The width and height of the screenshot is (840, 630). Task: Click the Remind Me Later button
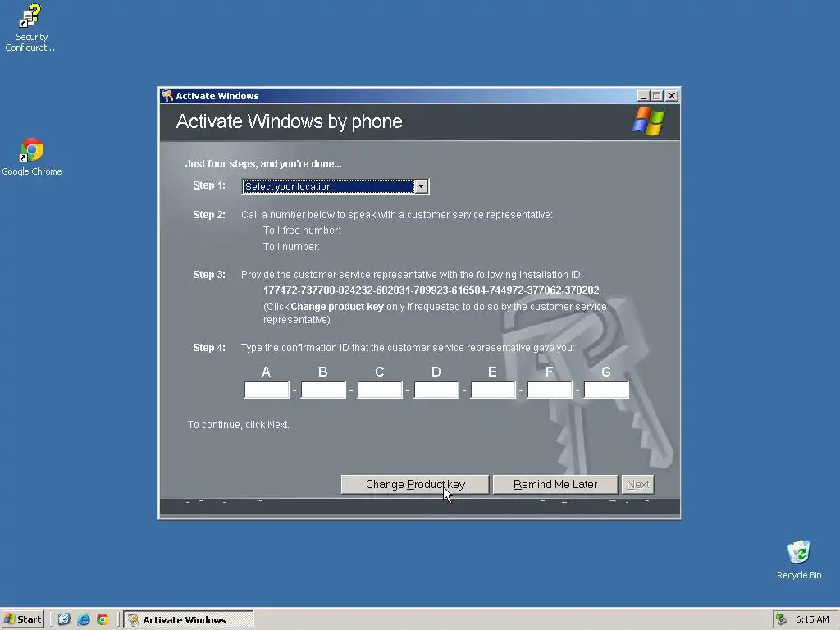click(555, 484)
